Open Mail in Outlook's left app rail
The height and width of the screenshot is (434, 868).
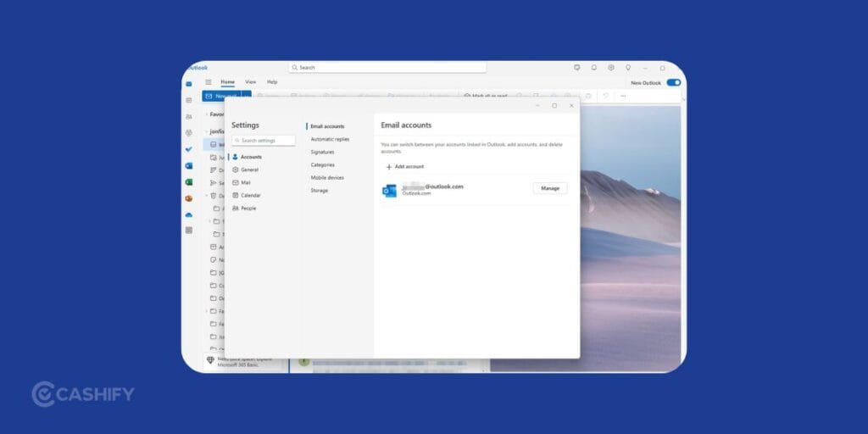coord(189,84)
